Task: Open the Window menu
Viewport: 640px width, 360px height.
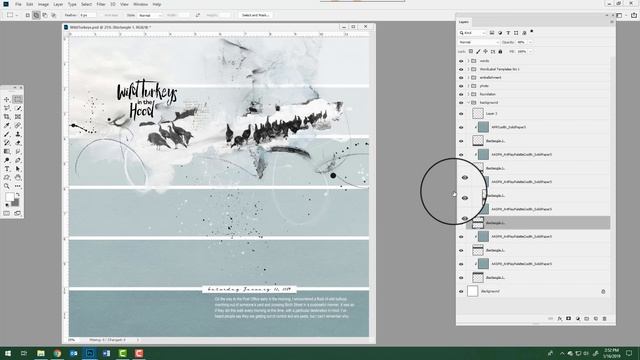Action: point(140,4)
